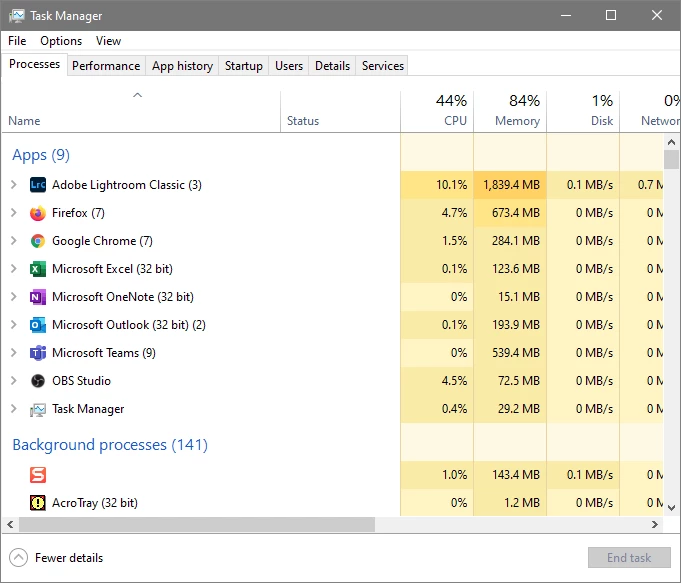Open the View menu

[108, 41]
